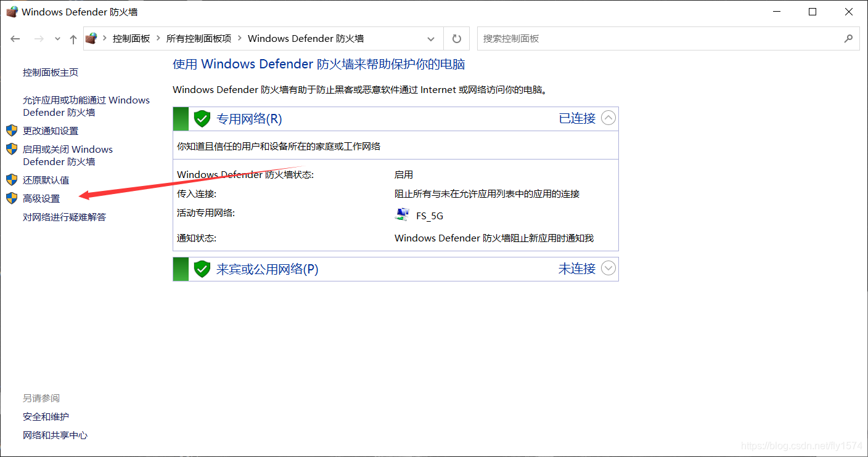
Task: Click the 已连接 status text
Action: [577, 118]
